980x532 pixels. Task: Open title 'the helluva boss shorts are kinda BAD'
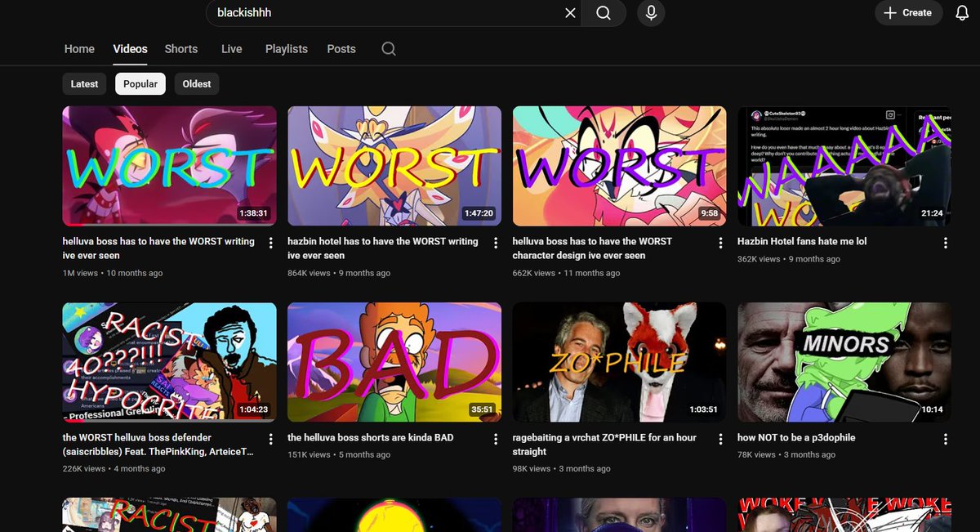[370, 438]
